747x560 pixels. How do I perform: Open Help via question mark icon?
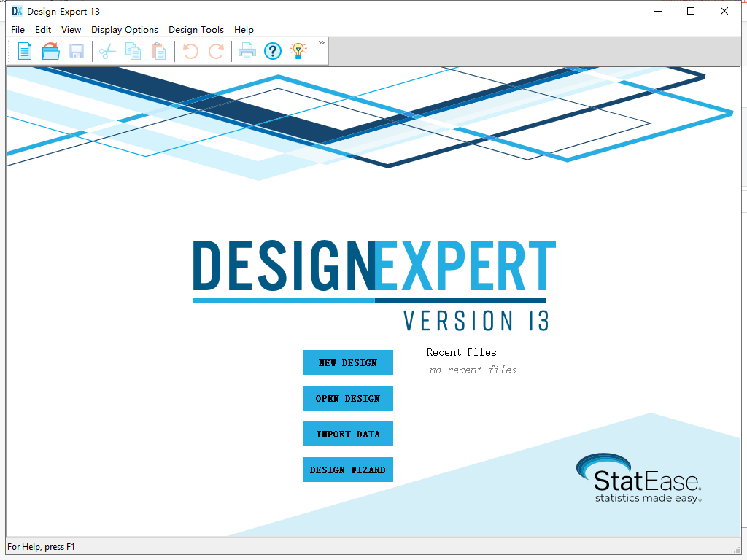tap(273, 51)
